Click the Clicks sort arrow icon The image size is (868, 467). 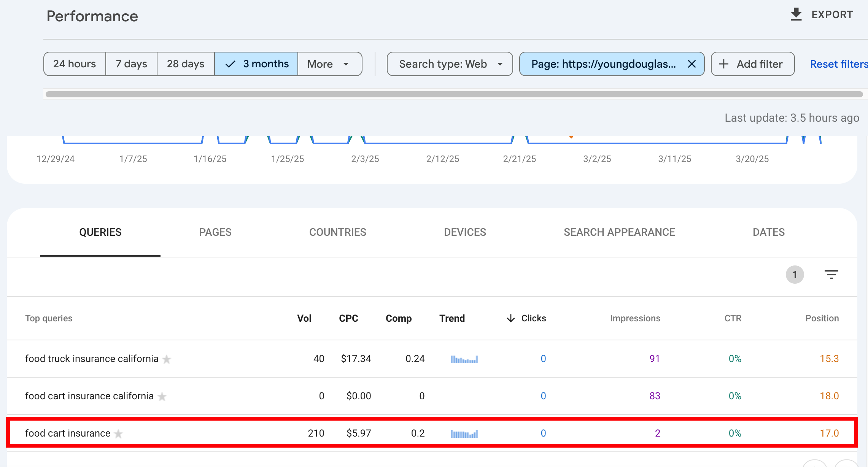pos(511,318)
